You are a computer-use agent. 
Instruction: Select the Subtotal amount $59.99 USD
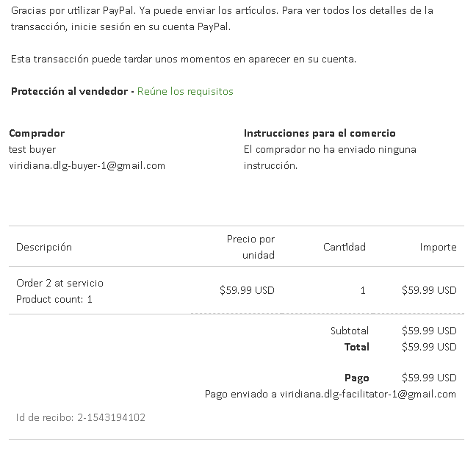pyautogui.click(x=429, y=331)
